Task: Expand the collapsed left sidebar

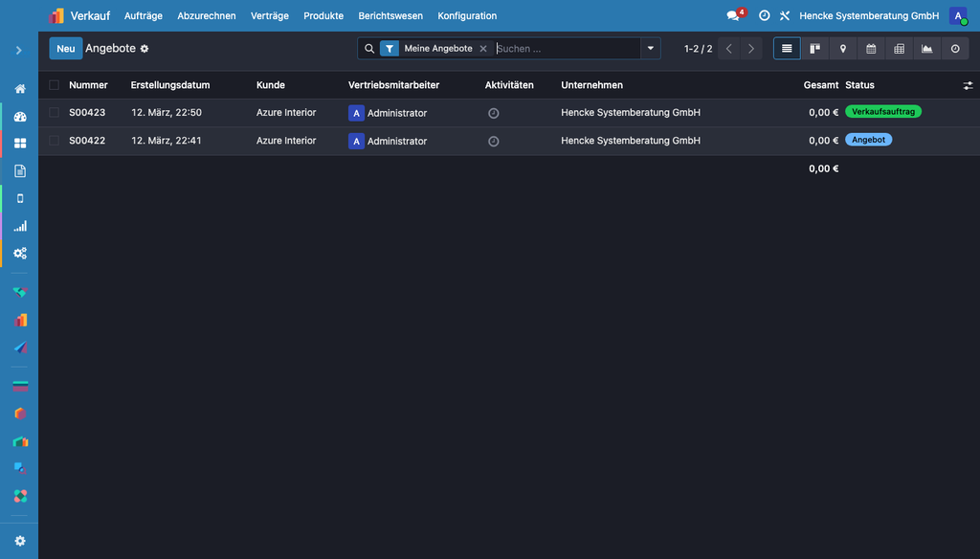Action: click(x=19, y=50)
